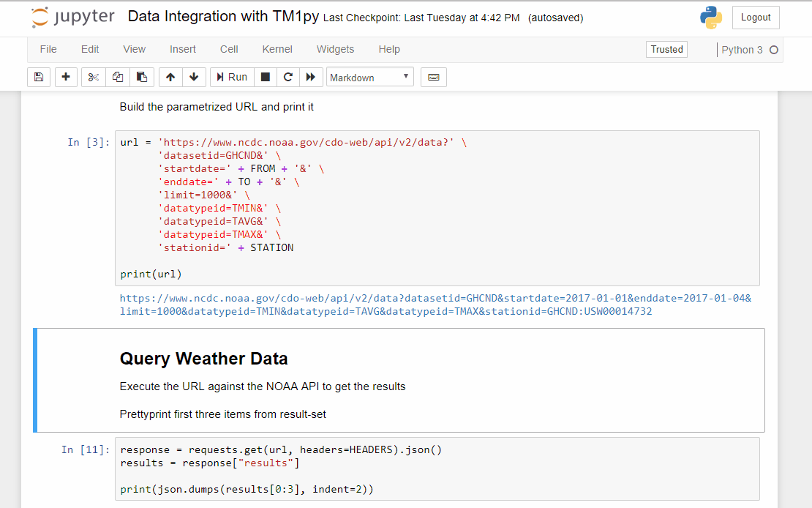This screenshot has height=508, width=812.
Task: Expand the Widgets menu
Action: [x=335, y=49]
